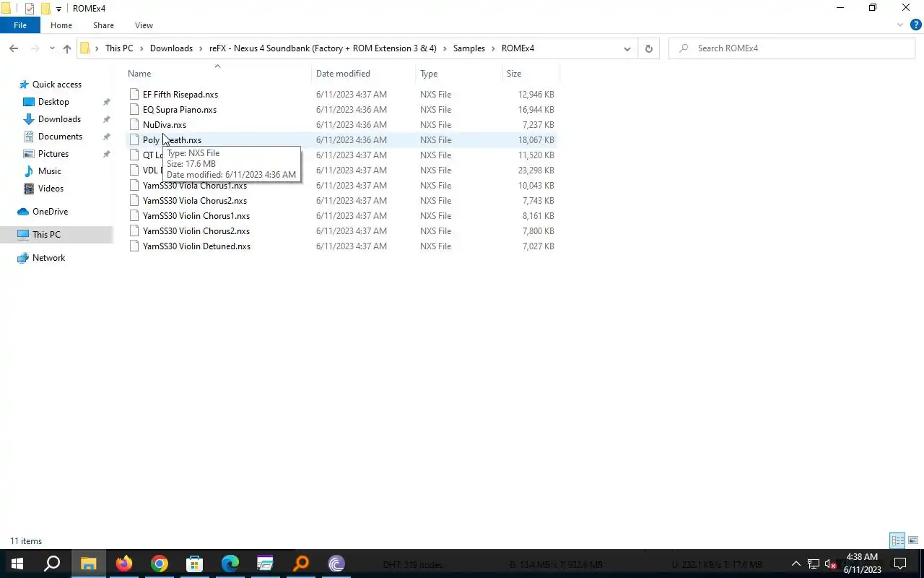The image size is (924, 578).
Task: Open Pictures in navigation pane
Action: click(x=53, y=154)
